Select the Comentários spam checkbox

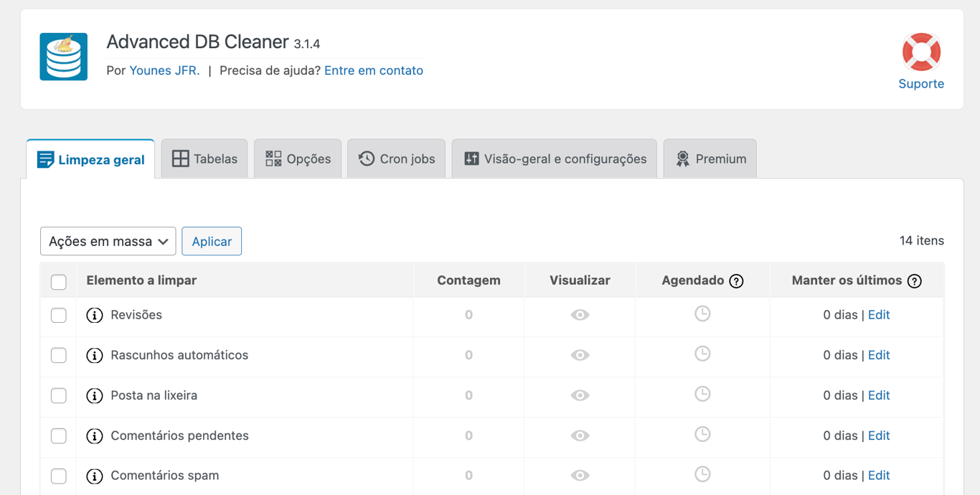point(58,475)
